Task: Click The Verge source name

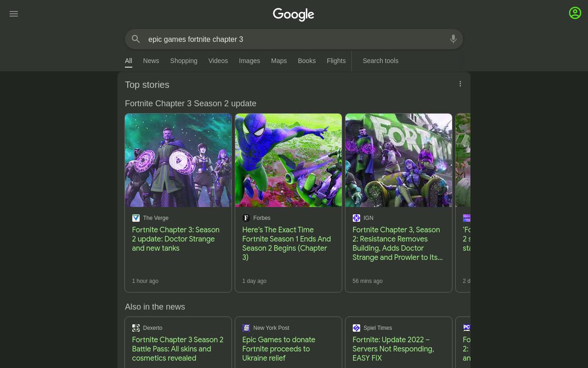Action: [x=156, y=218]
